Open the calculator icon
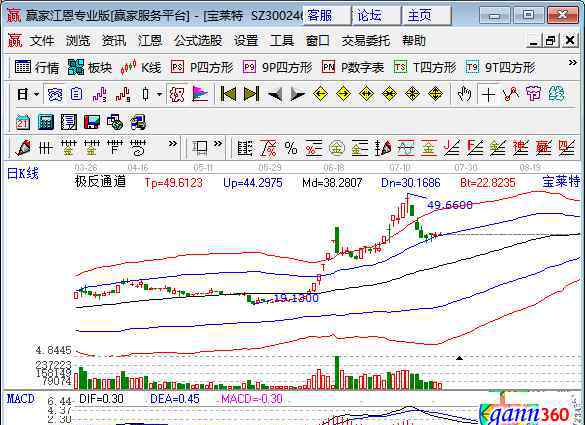This screenshot has width=585, height=425. coord(46,122)
